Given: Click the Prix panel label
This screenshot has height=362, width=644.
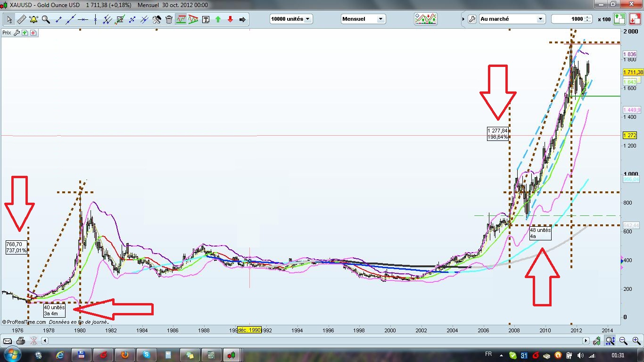Looking at the screenshot, I should pos(7,33).
